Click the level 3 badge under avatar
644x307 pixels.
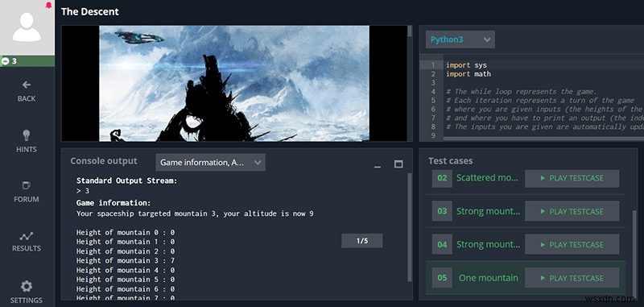pos(27,61)
